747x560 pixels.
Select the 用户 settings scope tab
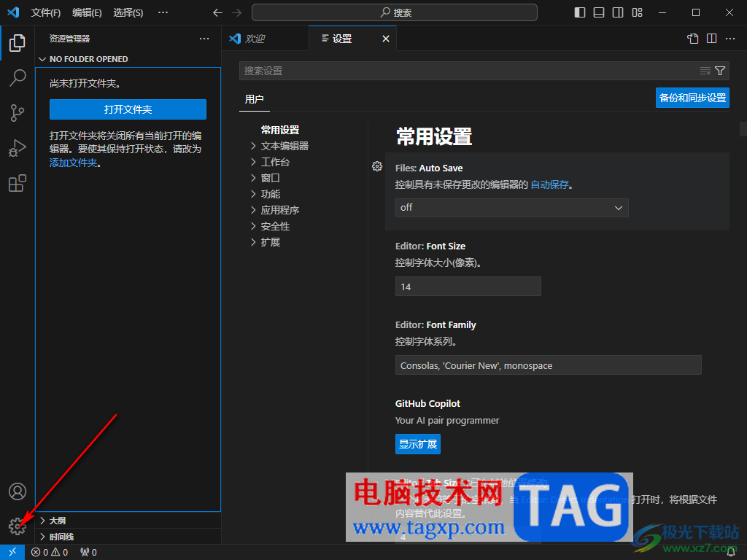(255, 99)
